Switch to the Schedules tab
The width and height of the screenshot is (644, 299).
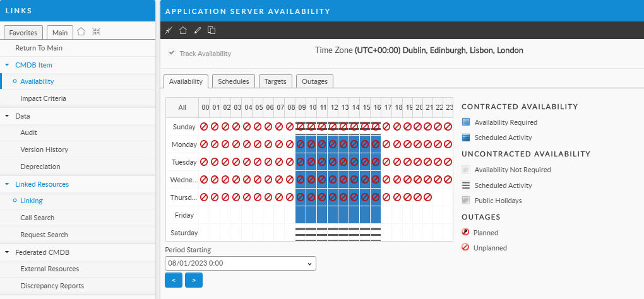pos(234,81)
